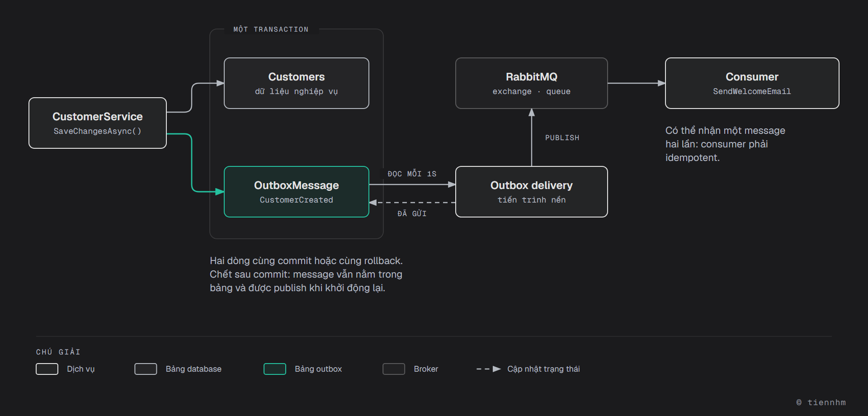Click the 'Cập nhật trạng thái' legend label
Viewport: 868px width, 416px height.
click(543, 369)
